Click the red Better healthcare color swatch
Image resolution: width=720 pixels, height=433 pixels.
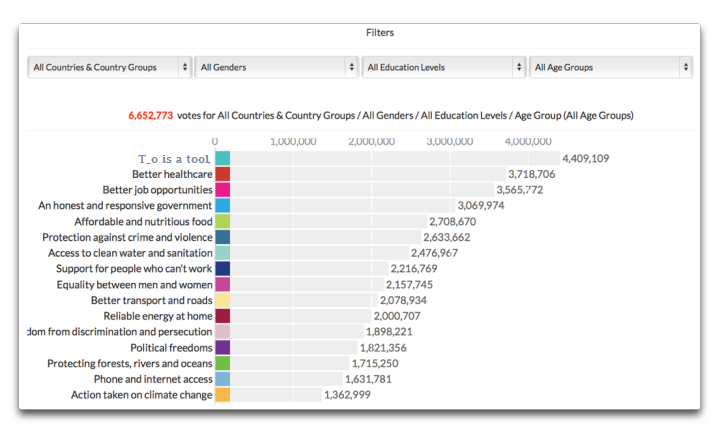tap(222, 174)
